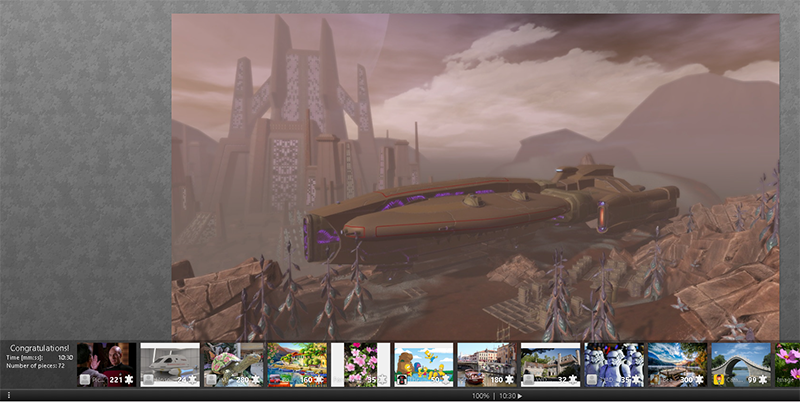Click the play arrow next to the 10:30 timer

[x=520, y=396]
